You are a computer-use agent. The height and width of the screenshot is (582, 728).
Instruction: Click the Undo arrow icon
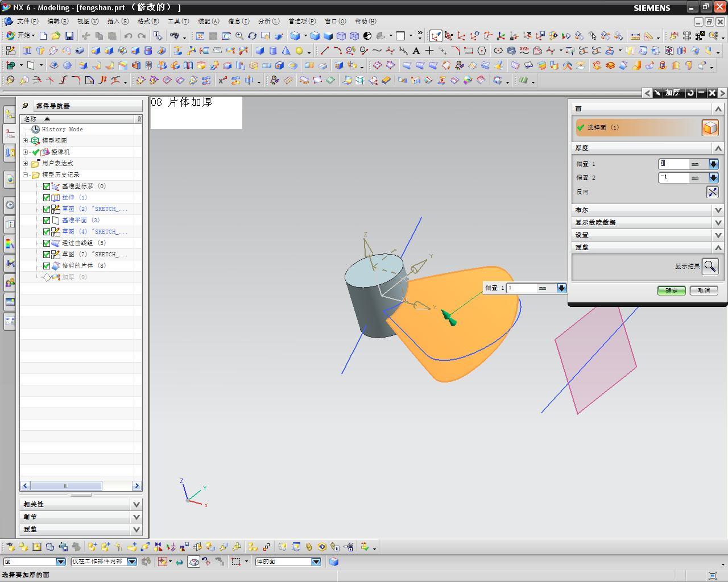(x=128, y=36)
